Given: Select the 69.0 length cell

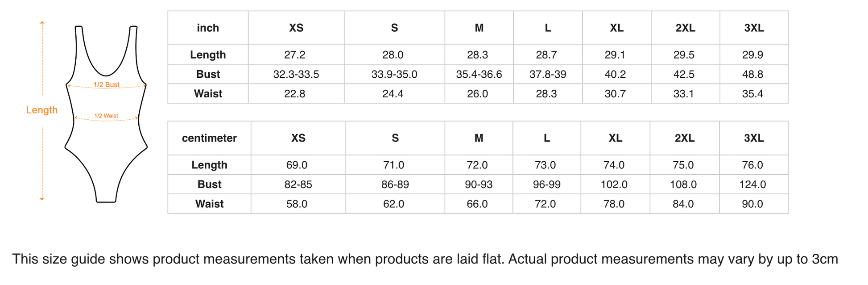Looking at the screenshot, I should [297, 165].
